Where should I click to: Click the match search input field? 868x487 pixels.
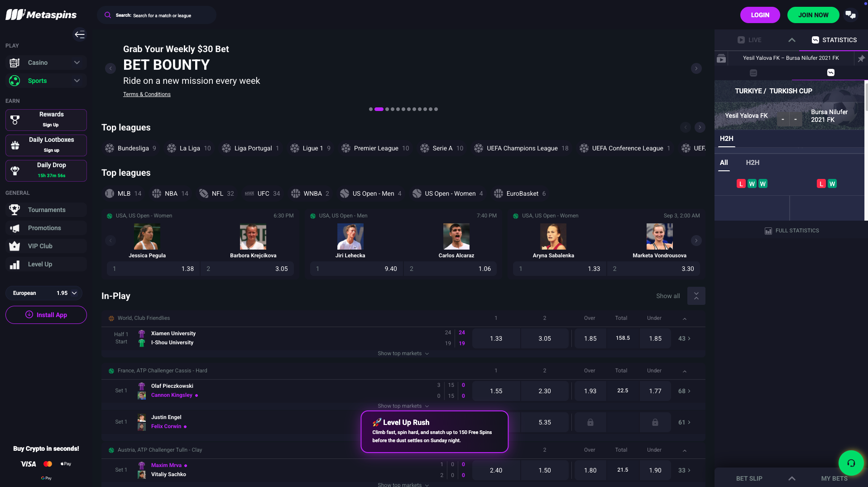156,15
